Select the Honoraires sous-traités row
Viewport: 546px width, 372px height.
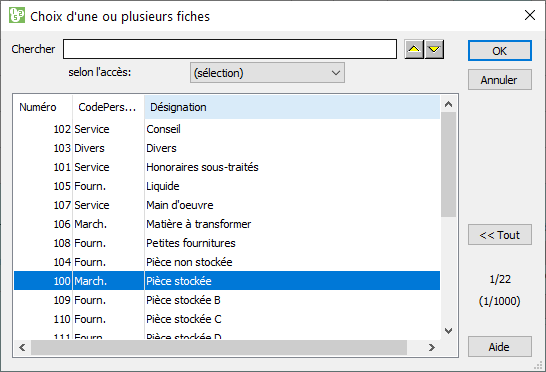227,167
